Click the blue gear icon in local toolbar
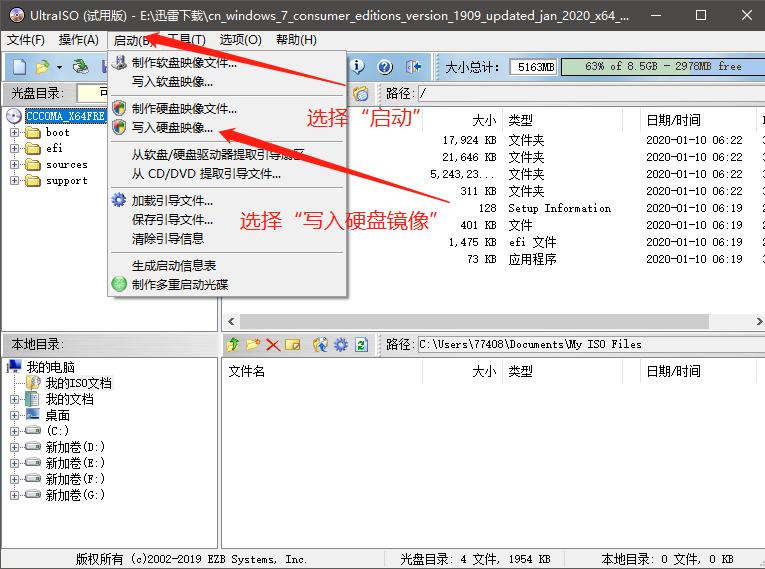Image resolution: width=765 pixels, height=569 pixels. [x=341, y=345]
